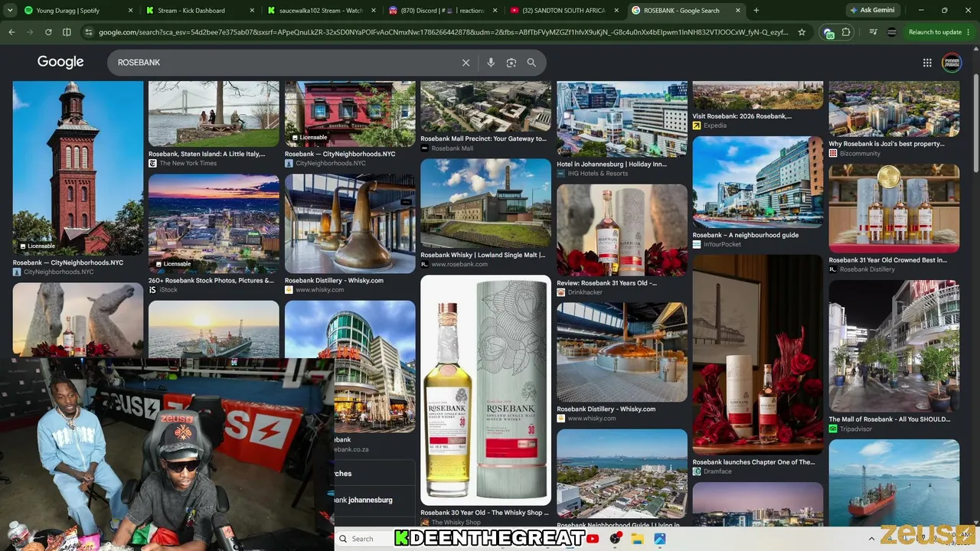Open the copper stills Rosebank Distillery image
Image resolution: width=980 pixels, height=551 pixels.
point(350,223)
